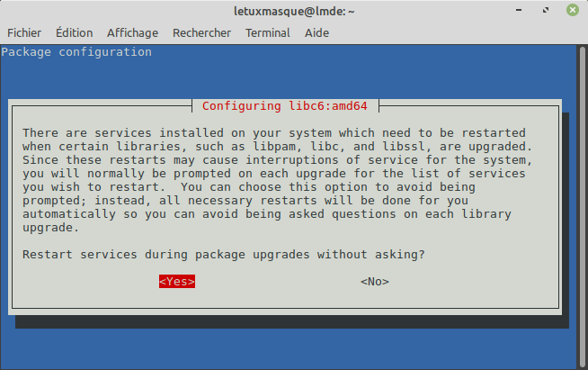Click the window title letuxmasque@lmde

coord(294,11)
